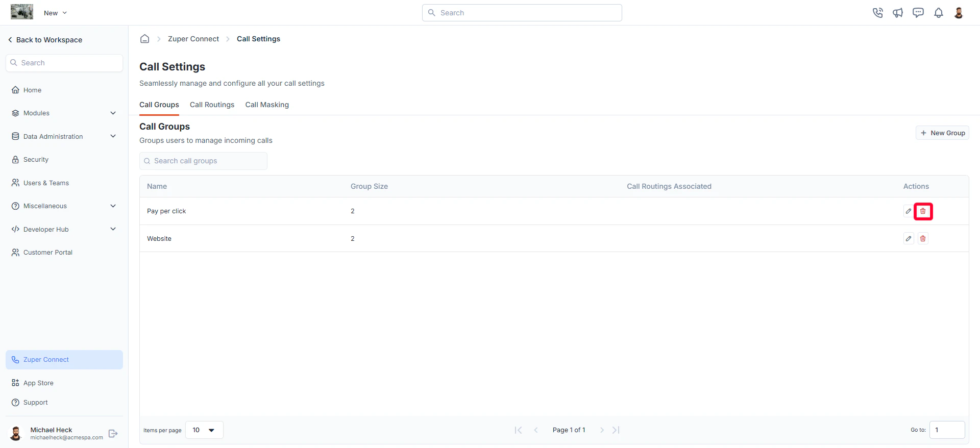Expand the Data Administration chevron

click(x=113, y=136)
